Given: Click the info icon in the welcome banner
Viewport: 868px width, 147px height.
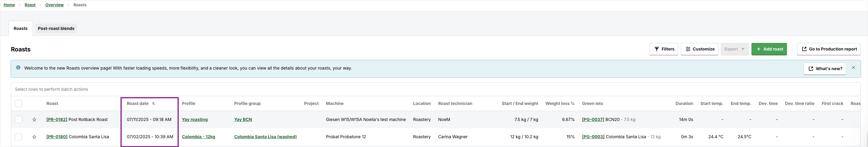Looking at the screenshot, I should [x=18, y=68].
